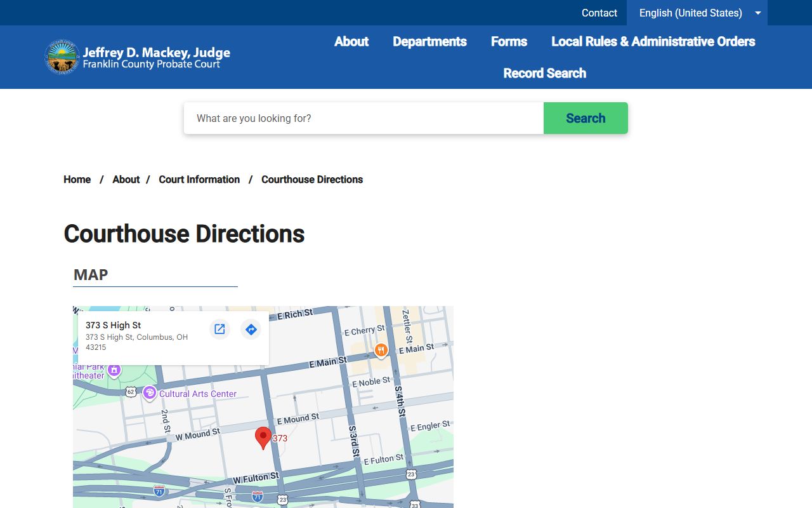
Task: Click the Cultural Arts Center label
Action: tap(198, 394)
